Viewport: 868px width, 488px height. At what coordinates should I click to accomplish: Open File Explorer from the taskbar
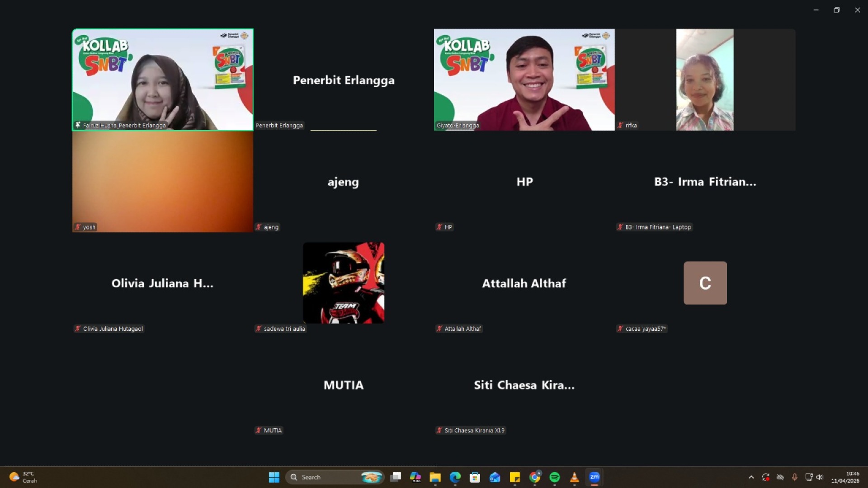point(436,477)
